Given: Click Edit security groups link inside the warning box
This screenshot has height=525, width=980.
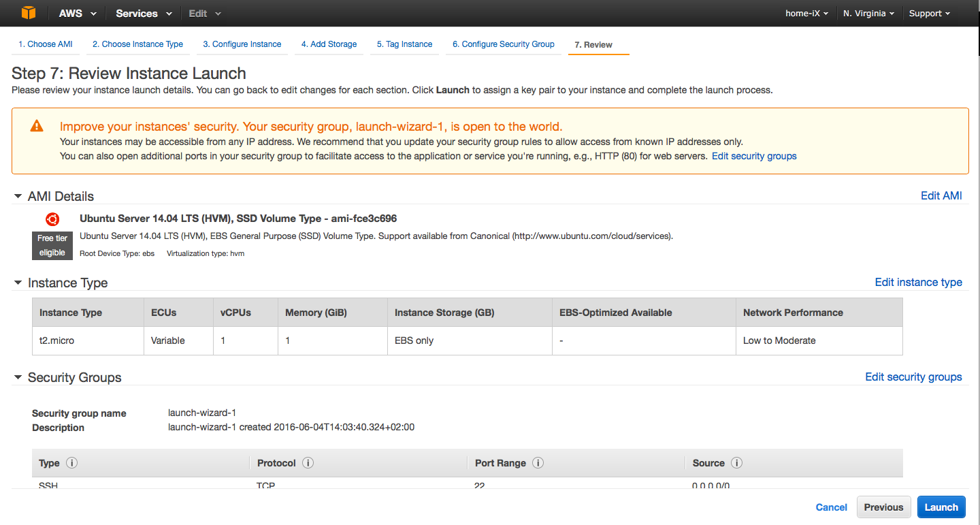Looking at the screenshot, I should tap(754, 156).
